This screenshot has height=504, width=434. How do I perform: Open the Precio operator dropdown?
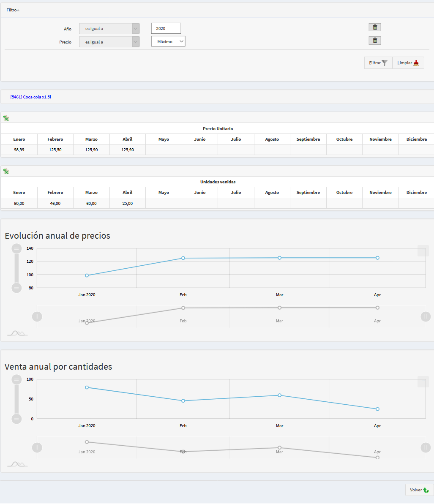109,42
